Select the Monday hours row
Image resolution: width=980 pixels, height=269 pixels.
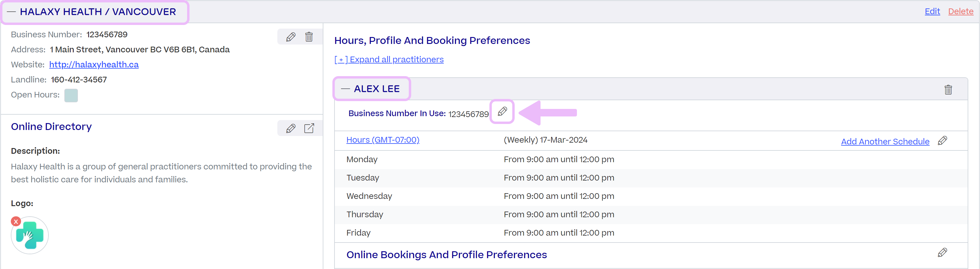click(480, 159)
